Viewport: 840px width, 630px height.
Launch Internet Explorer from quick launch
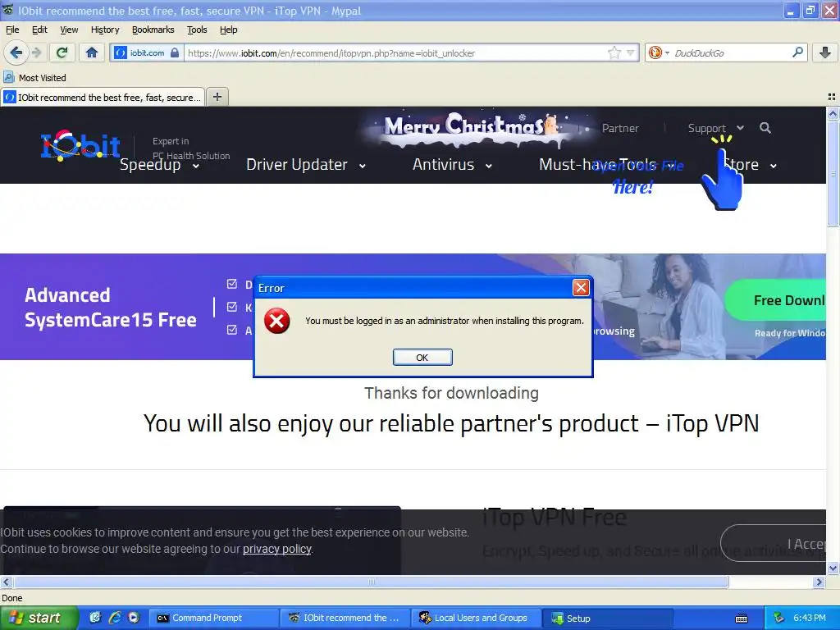click(115, 618)
